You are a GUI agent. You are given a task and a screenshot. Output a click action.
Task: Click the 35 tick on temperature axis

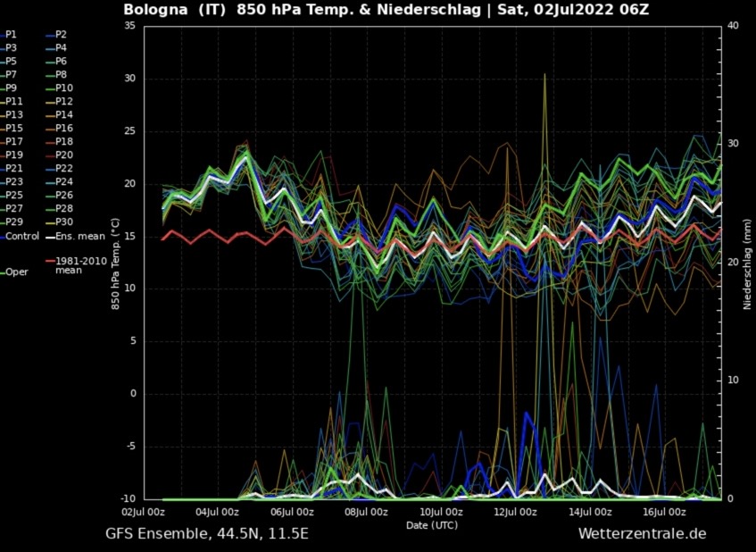click(130, 26)
